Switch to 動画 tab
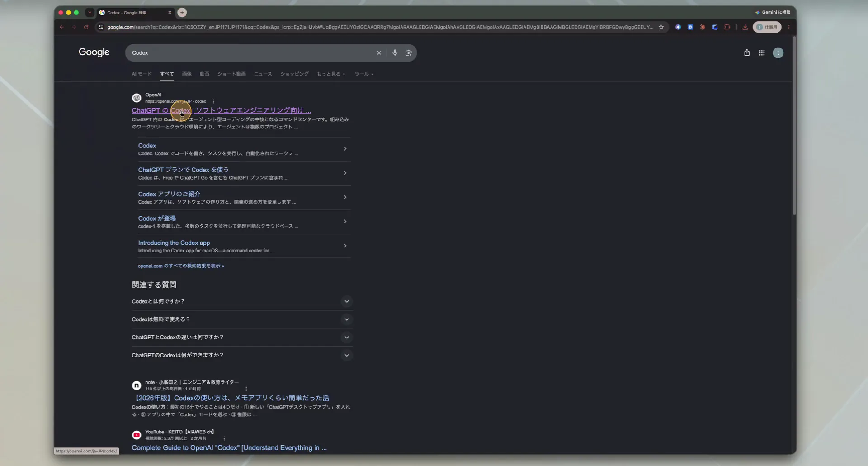Viewport: 868px width, 466px height. point(204,74)
